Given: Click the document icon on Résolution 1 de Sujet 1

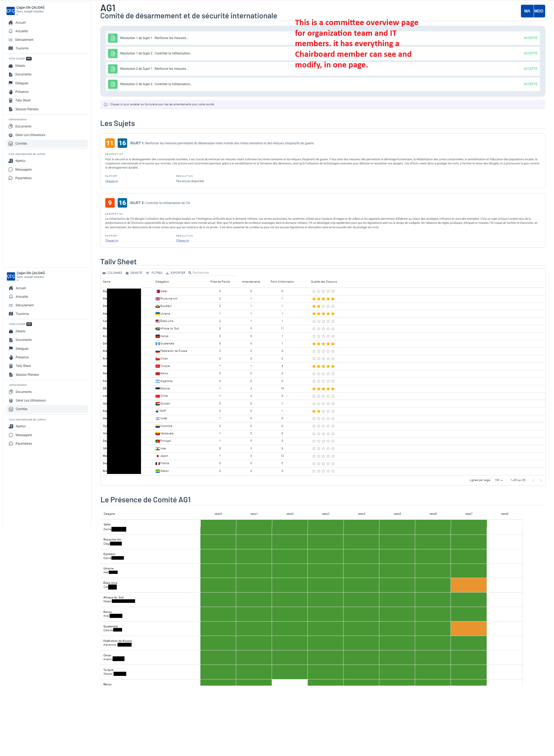Looking at the screenshot, I should tap(113, 38).
